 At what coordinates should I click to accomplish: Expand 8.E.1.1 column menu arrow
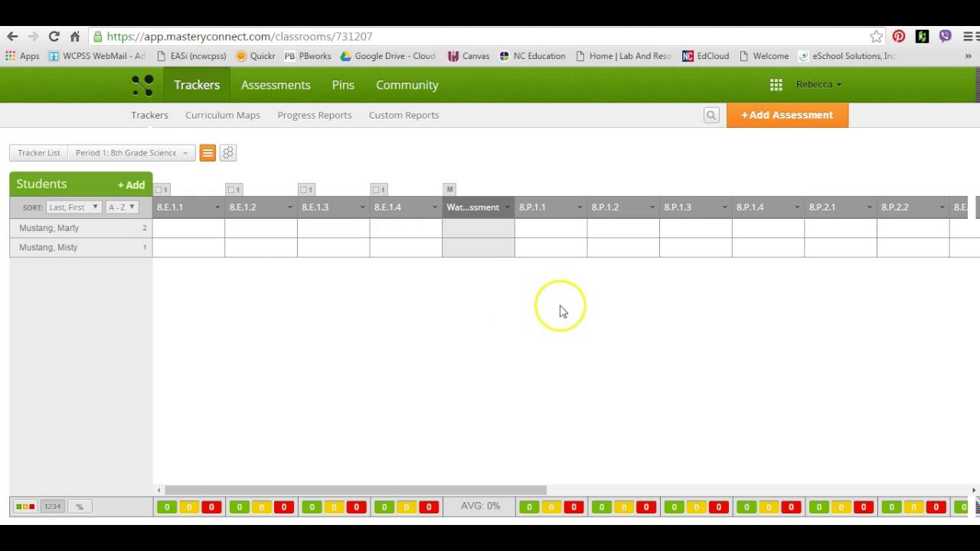(217, 207)
